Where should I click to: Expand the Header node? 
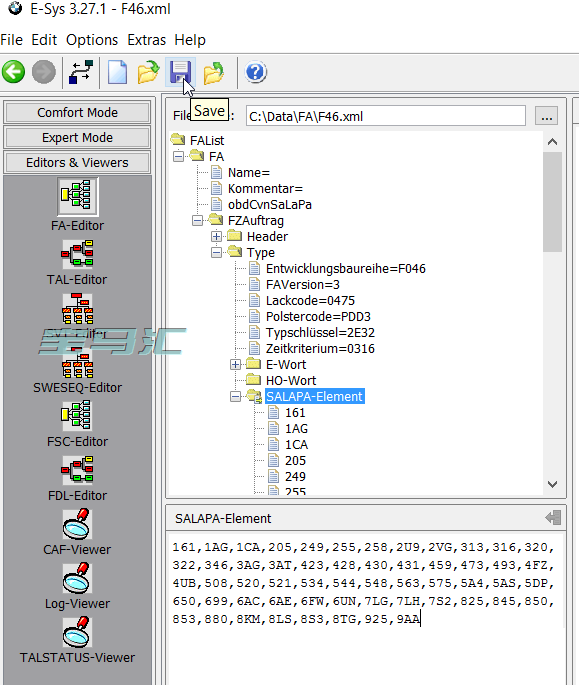216,237
